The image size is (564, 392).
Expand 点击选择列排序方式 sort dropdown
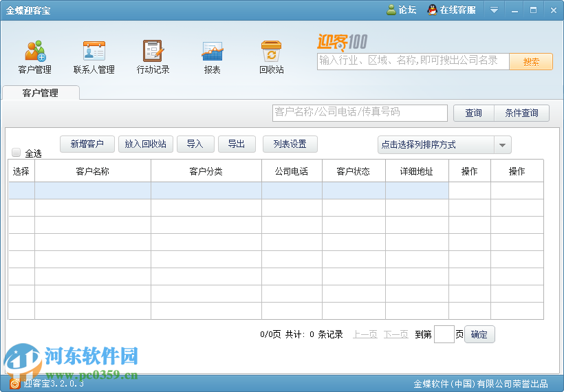503,145
